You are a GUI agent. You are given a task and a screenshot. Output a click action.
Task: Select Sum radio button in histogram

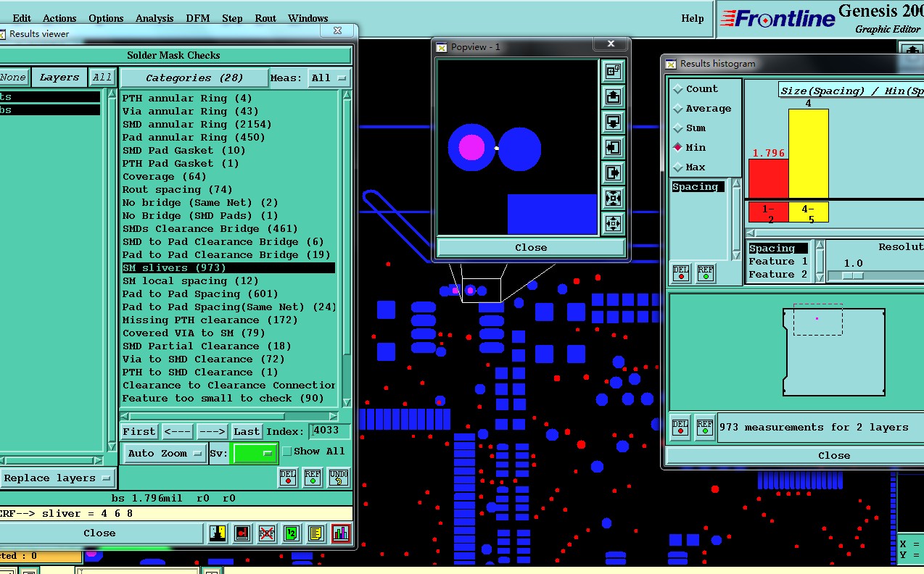point(679,128)
